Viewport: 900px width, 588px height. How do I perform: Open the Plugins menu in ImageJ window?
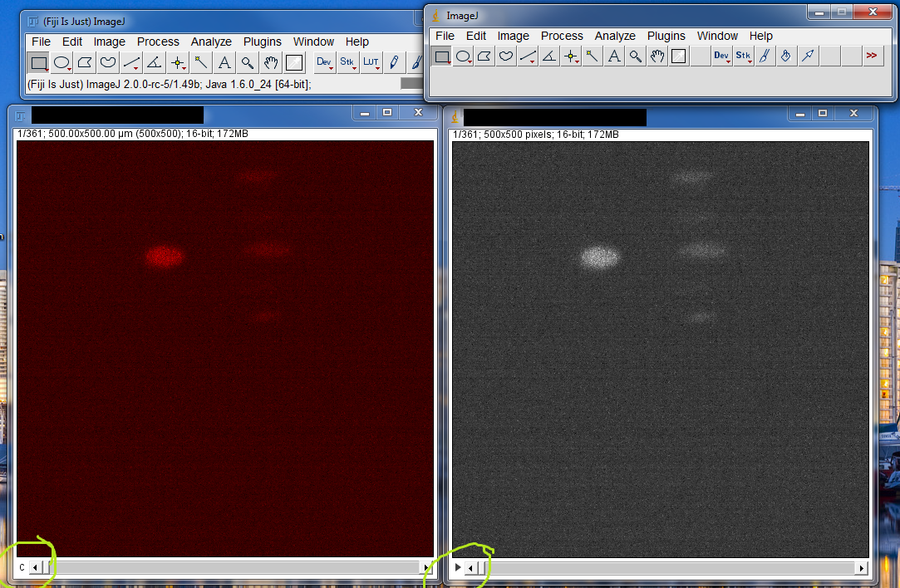[x=666, y=36]
